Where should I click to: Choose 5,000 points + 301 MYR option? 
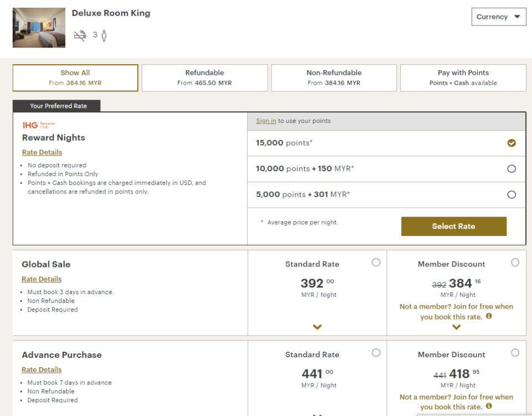[x=511, y=194]
